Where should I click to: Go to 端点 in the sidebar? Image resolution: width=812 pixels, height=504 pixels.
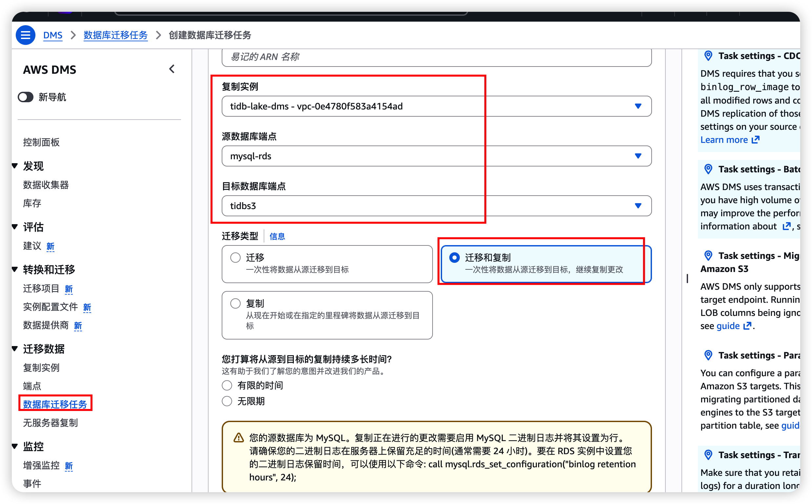click(32, 386)
